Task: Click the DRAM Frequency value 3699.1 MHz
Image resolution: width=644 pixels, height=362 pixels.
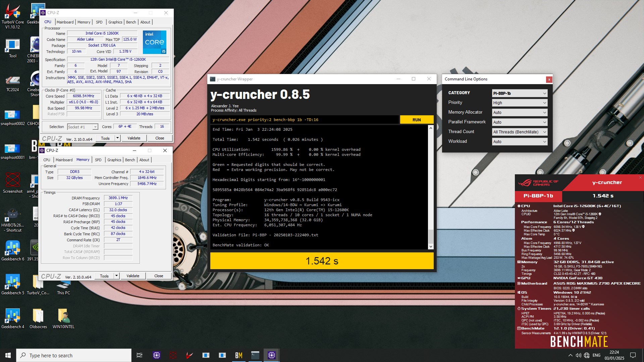Action: [x=118, y=198]
